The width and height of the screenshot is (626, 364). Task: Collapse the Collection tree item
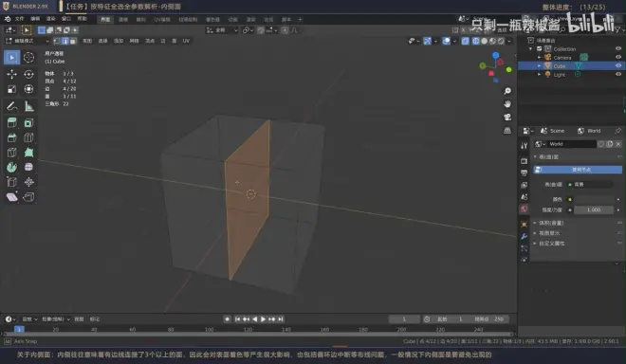[531, 49]
